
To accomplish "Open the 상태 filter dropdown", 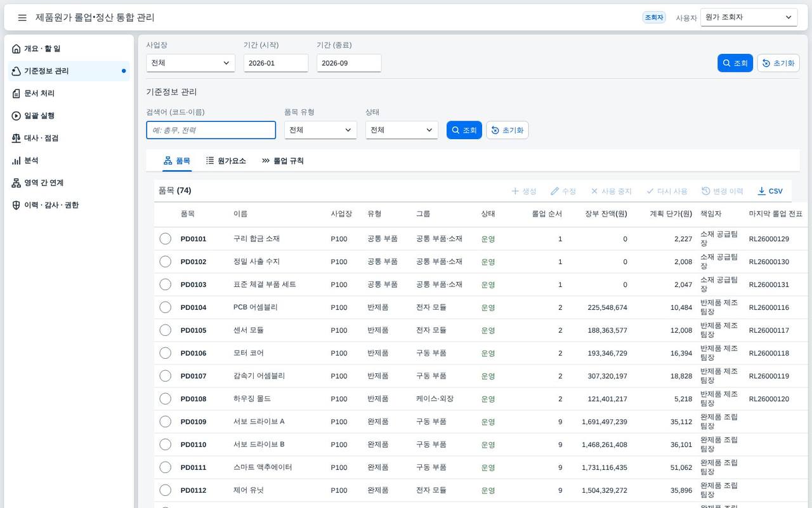I will [402, 130].
